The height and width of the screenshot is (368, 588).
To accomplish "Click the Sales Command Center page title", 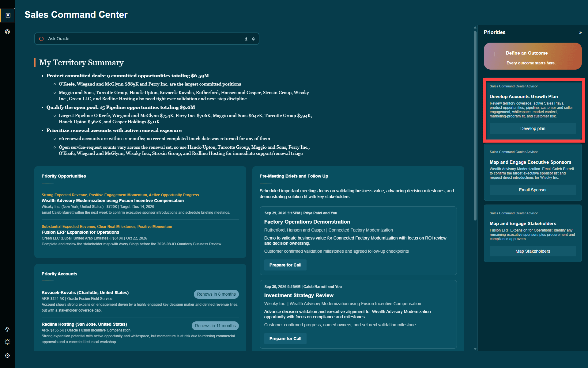I will point(76,15).
